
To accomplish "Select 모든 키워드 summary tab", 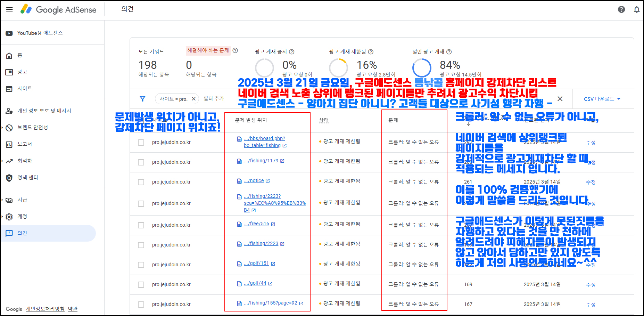I will 151,51.
